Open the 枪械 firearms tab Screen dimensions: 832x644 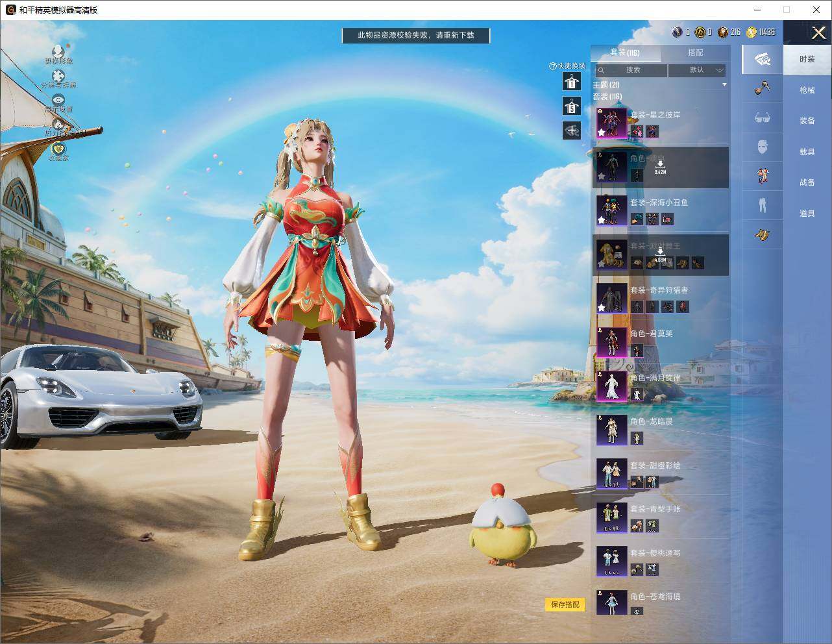[x=807, y=90]
